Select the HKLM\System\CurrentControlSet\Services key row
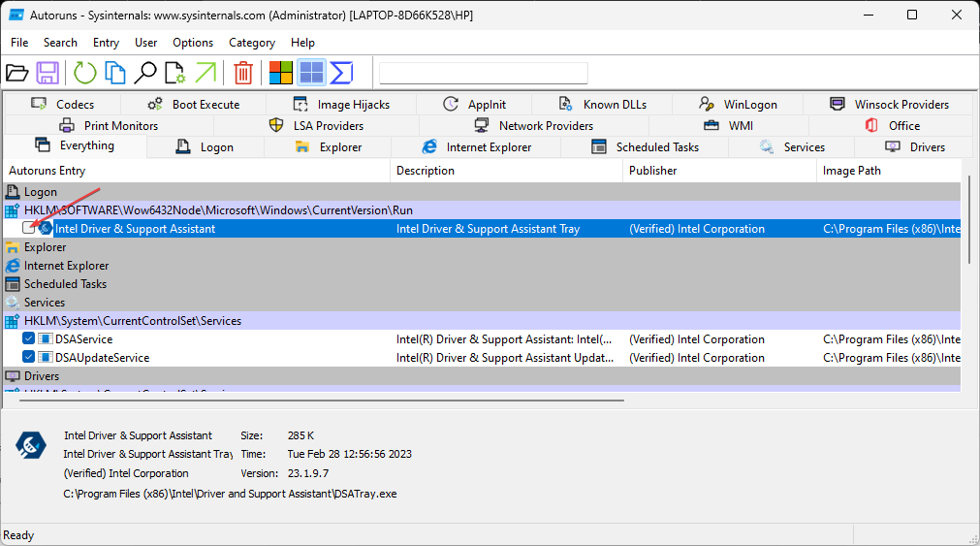This screenshot has height=546, width=980. [x=482, y=321]
